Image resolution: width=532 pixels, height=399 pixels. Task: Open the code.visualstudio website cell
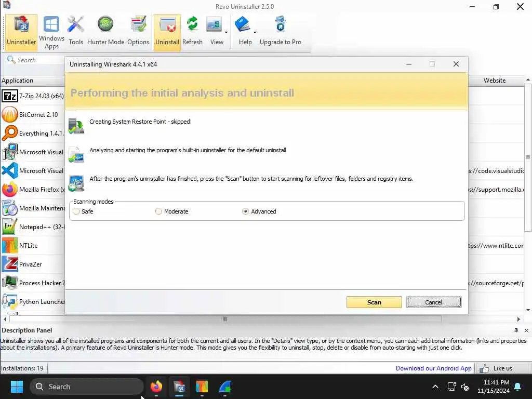pos(496,171)
